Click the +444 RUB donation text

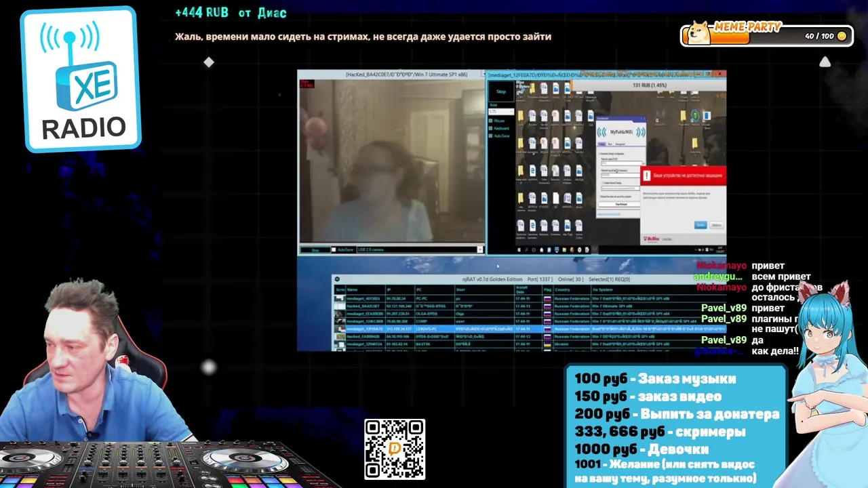tap(231, 13)
